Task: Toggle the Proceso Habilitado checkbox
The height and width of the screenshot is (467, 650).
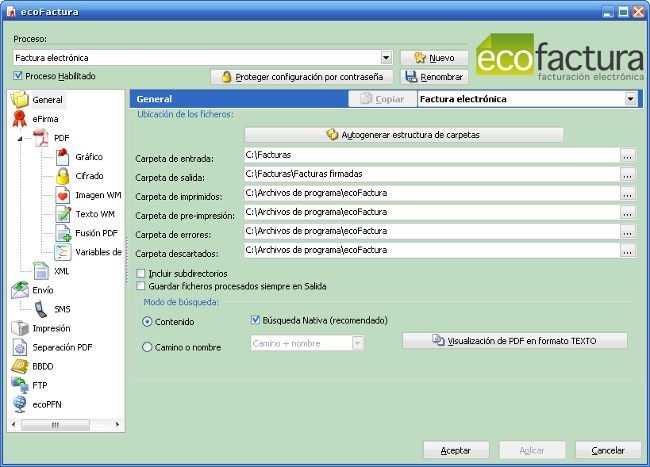Action: (x=19, y=76)
